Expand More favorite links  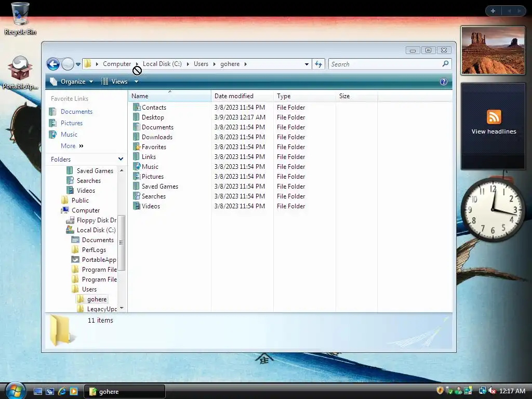tap(72, 146)
